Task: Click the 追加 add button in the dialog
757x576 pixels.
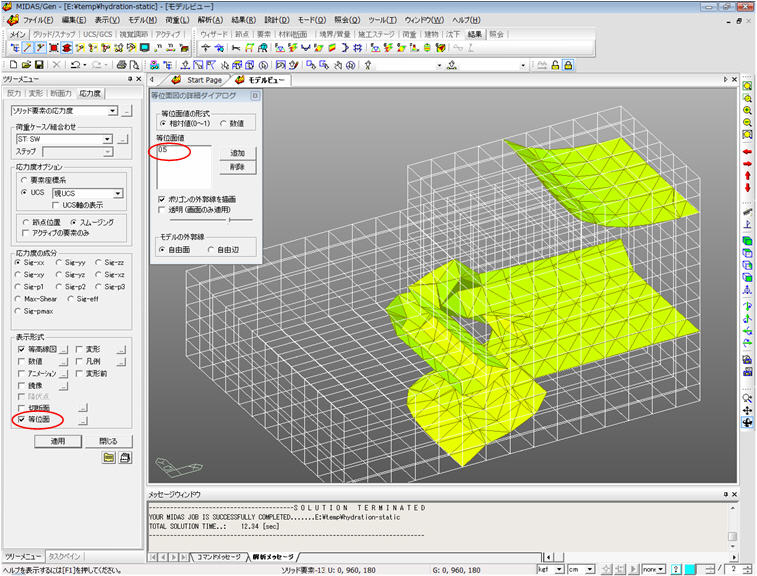Action: pyautogui.click(x=237, y=153)
